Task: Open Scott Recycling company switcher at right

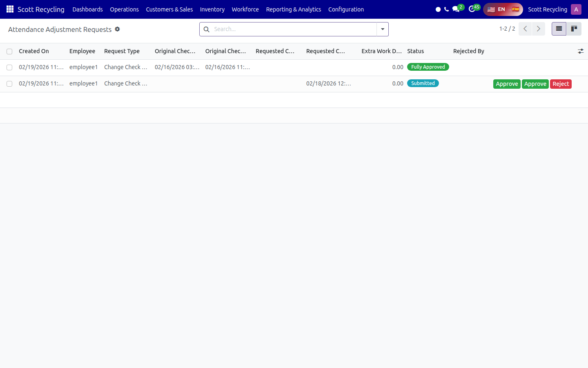Action: pyautogui.click(x=548, y=9)
